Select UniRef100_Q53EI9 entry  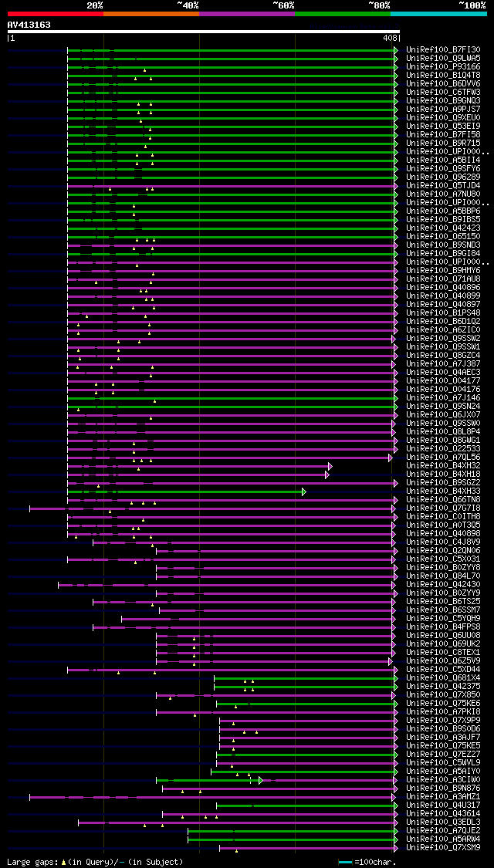pos(443,127)
